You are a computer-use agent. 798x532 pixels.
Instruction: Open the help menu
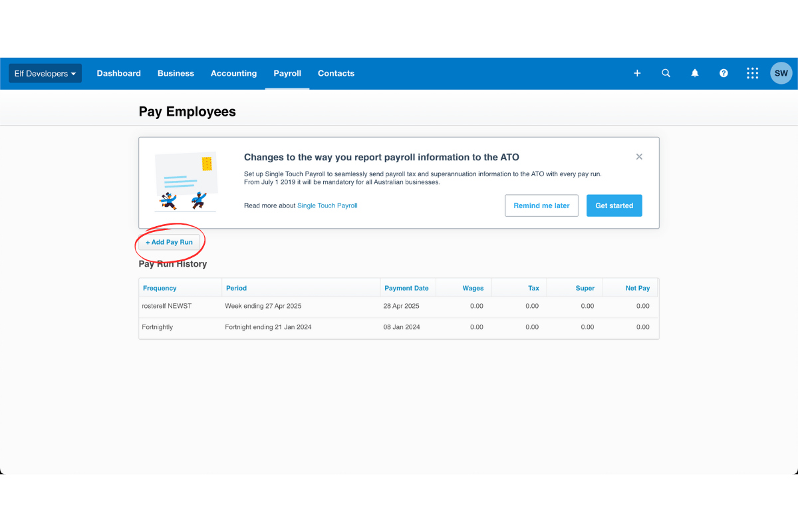(x=724, y=73)
